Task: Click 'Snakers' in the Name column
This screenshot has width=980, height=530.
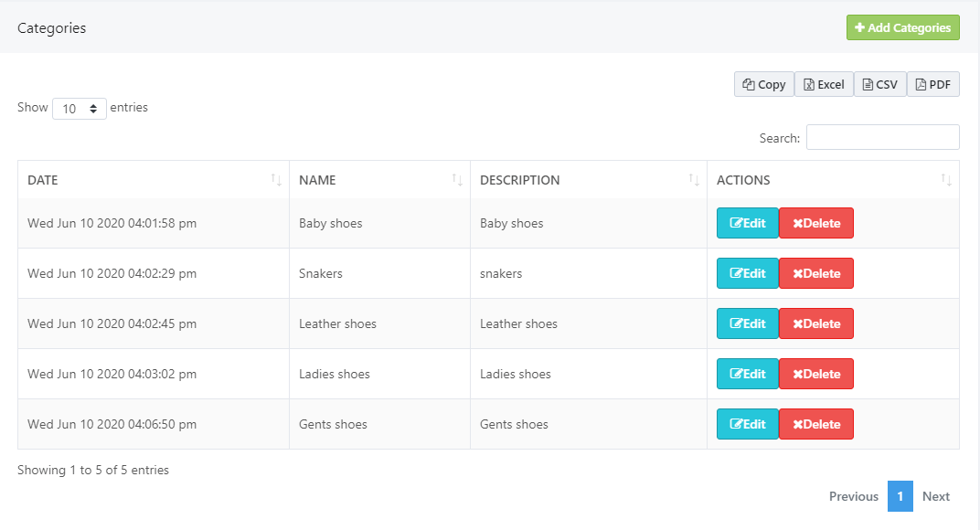Action: pos(321,273)
